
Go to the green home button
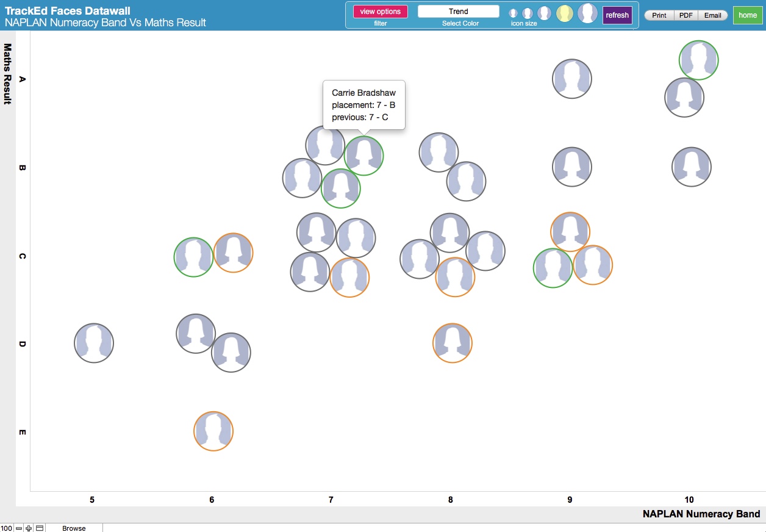point(747,15)
